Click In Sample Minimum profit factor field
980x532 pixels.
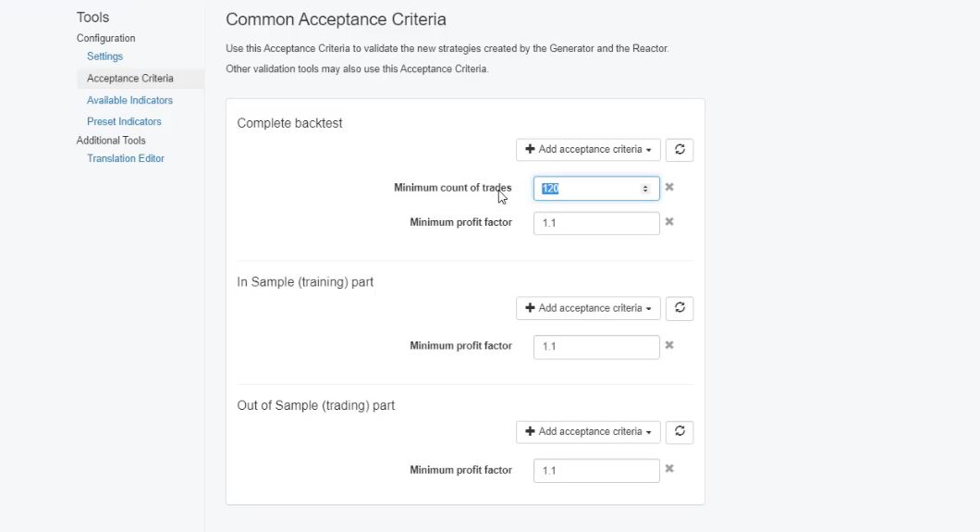coord(595,346)
